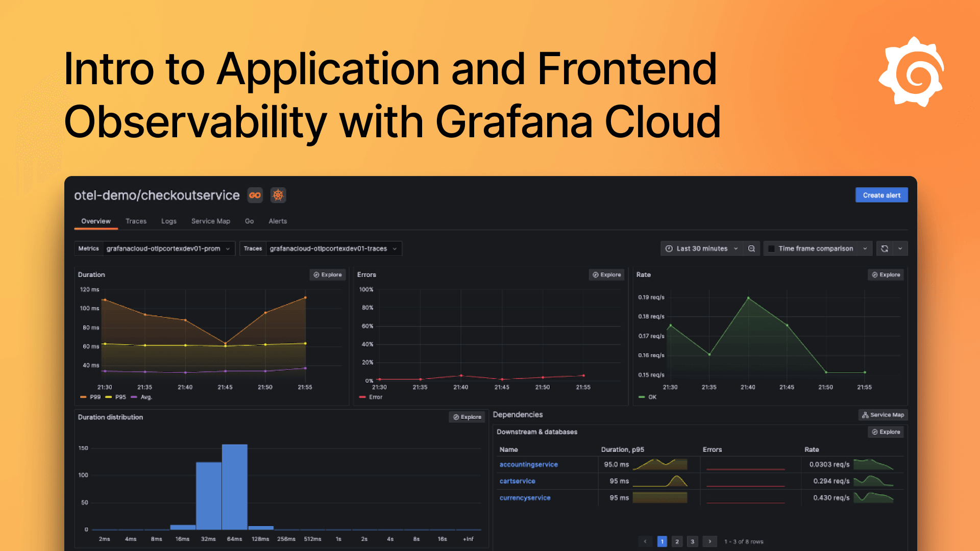Toggle the Error legend series

coord(371,397)
